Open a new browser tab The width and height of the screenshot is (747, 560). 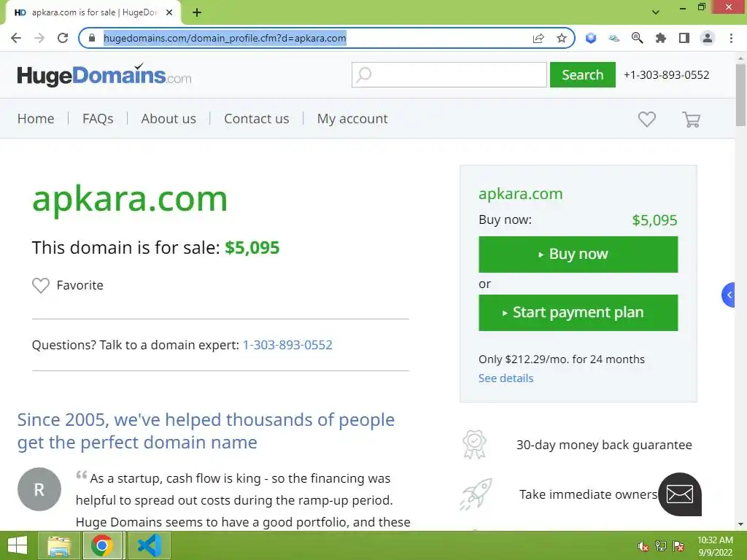[197, 13]
